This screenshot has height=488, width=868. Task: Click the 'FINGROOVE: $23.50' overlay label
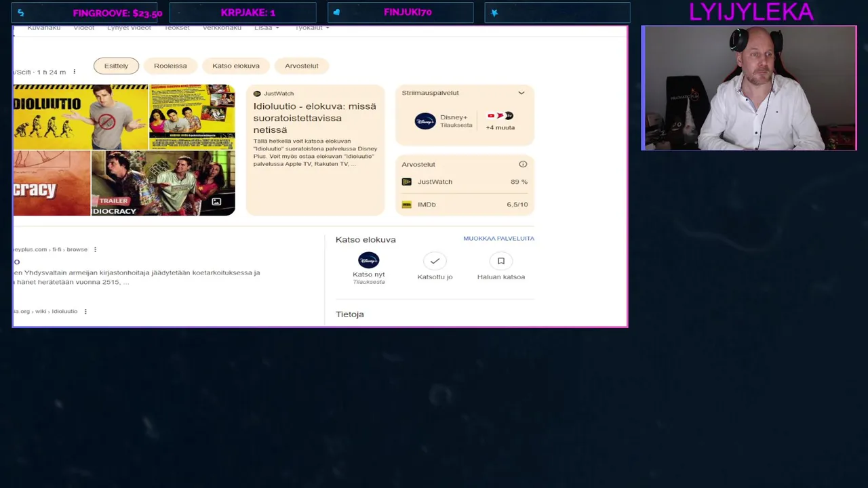118,13
